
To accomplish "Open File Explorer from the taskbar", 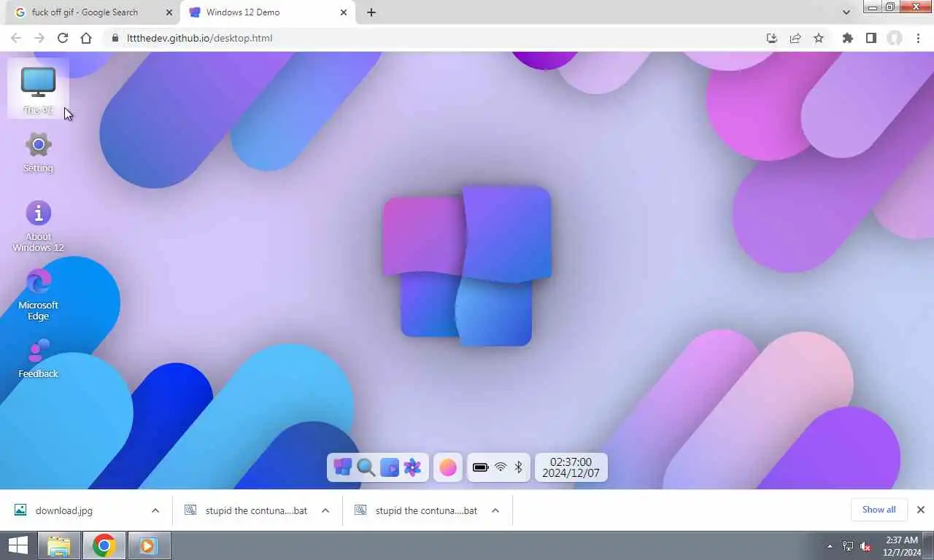I will pyautogui.click(x=59, y=545).
